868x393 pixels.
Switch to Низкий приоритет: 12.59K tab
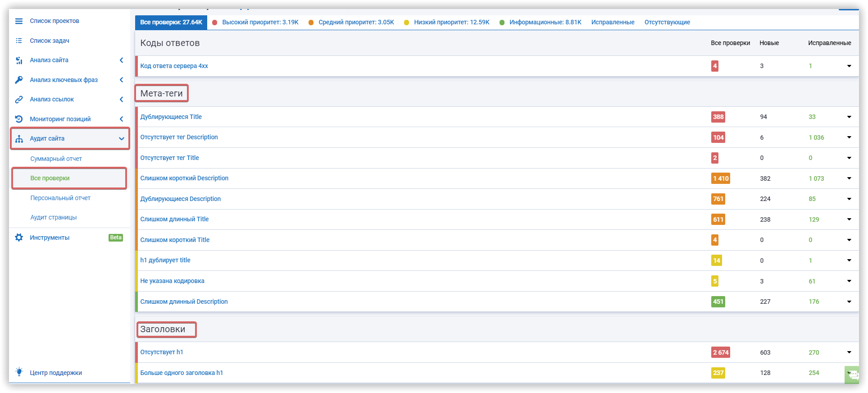tap(447, 23)
